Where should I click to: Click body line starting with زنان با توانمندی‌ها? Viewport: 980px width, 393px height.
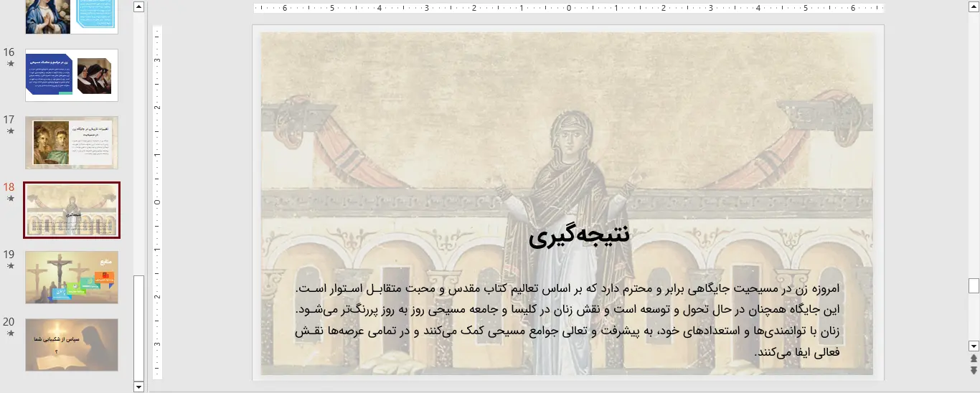[567, 331]
